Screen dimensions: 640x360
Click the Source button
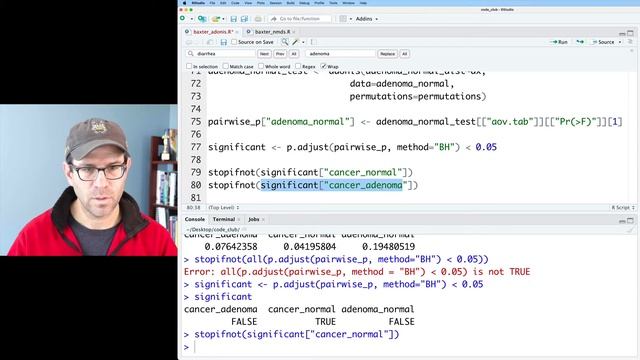coord(603,42)
